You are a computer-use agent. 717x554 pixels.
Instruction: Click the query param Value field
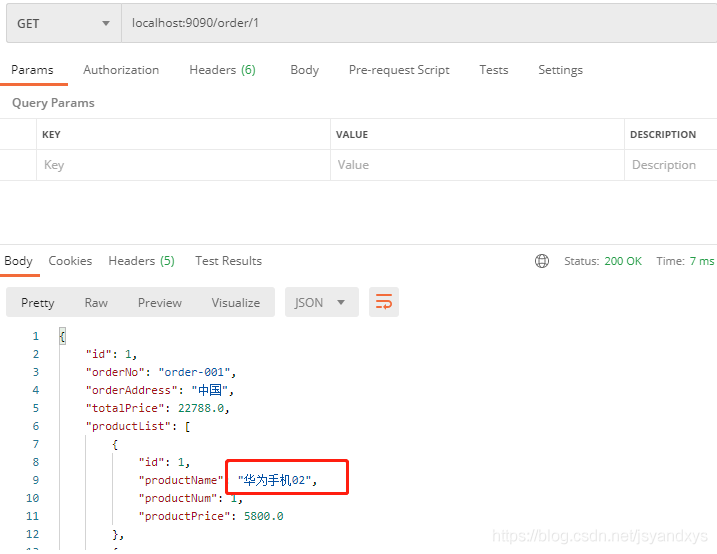coord(477,165)
